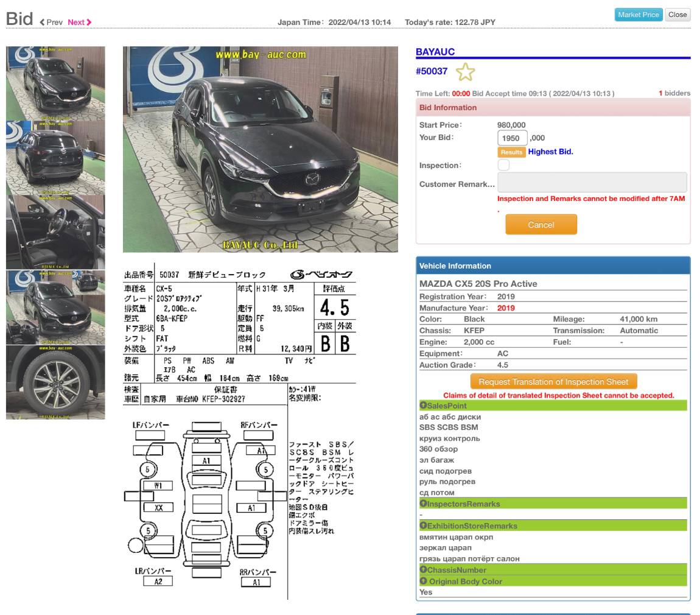700x615 pixels.
Task: Cancel the bid
Action: 541,224
